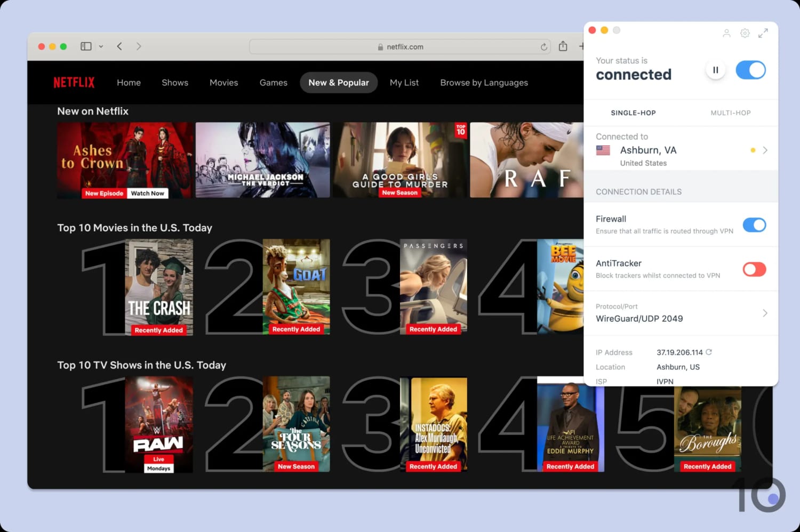Image resolution: width=800 pixels, height=532 pixels.
Task: Open the Ashes to Crown thumbnail
Action: (x=125, y=160)
